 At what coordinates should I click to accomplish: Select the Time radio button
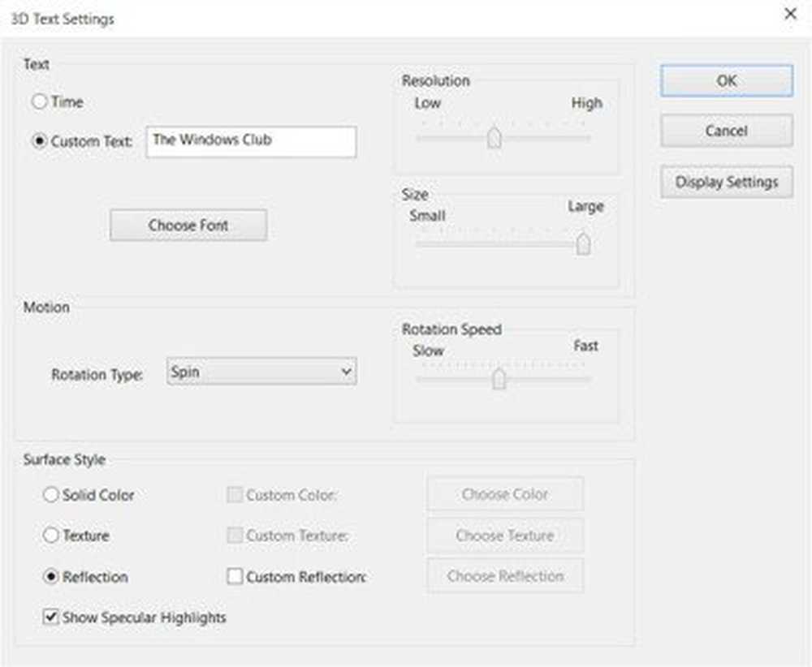pyautogui.click(x=40, y=102)
